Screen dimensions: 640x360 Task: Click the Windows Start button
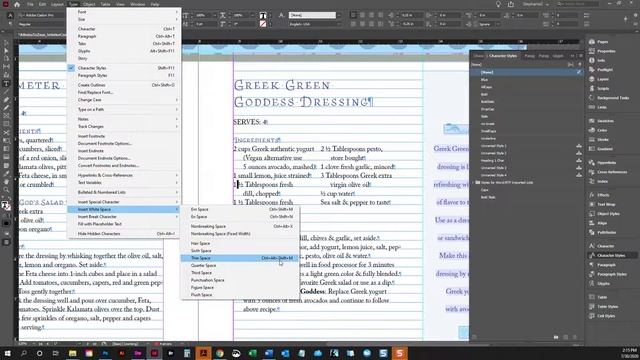pos(7,353)
